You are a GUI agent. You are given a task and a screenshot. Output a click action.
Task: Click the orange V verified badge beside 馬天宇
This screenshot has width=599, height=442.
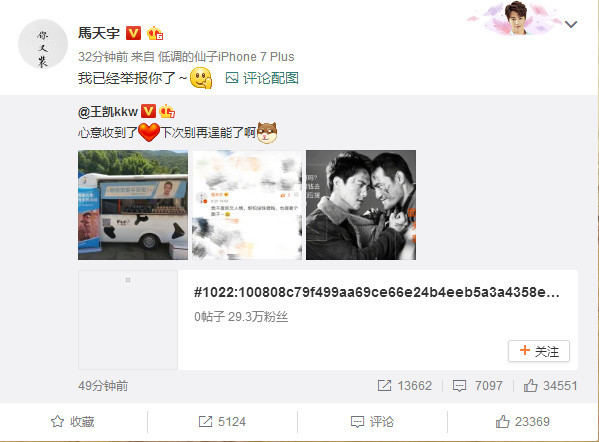point(133,33)
